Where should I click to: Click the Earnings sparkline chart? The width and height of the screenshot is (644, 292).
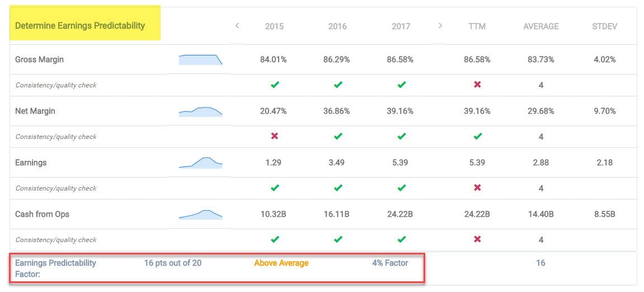[x=200, y=163]
